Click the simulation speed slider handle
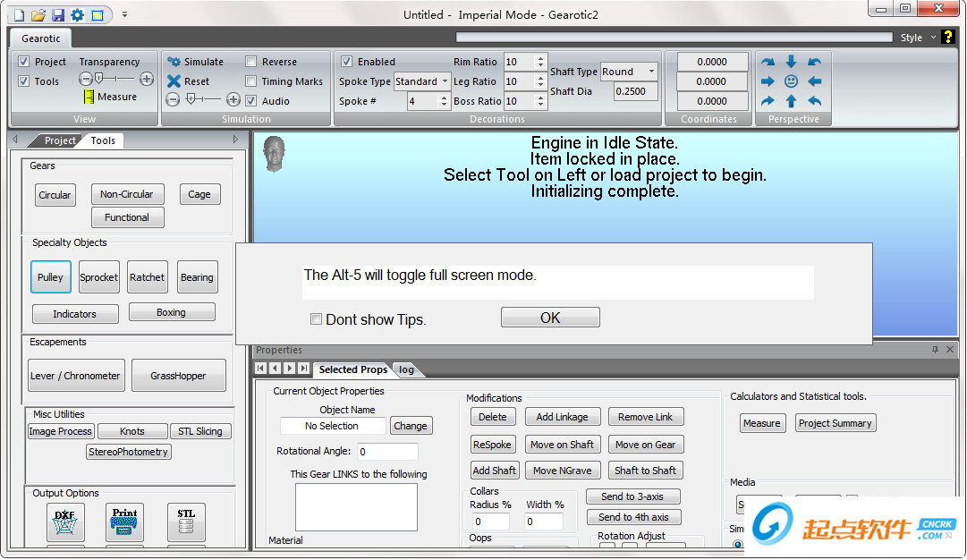967x560 pixels. point(191,98)
